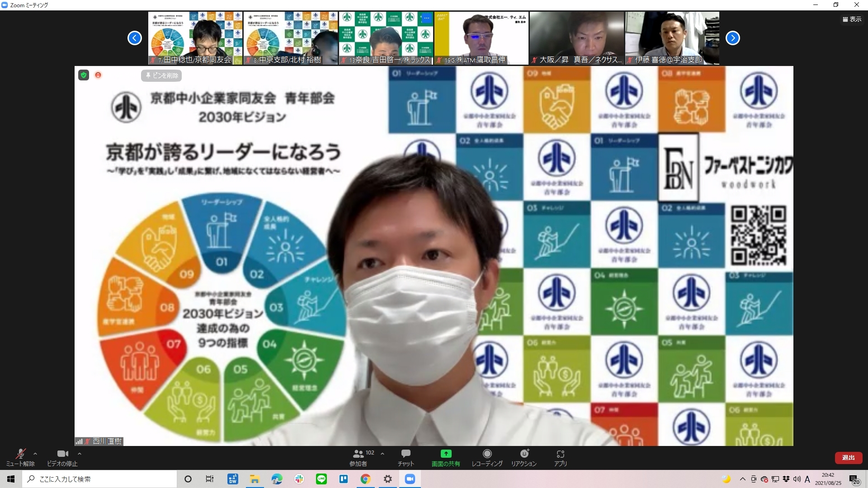Open the chat panel (チャット)

[406, 458]
